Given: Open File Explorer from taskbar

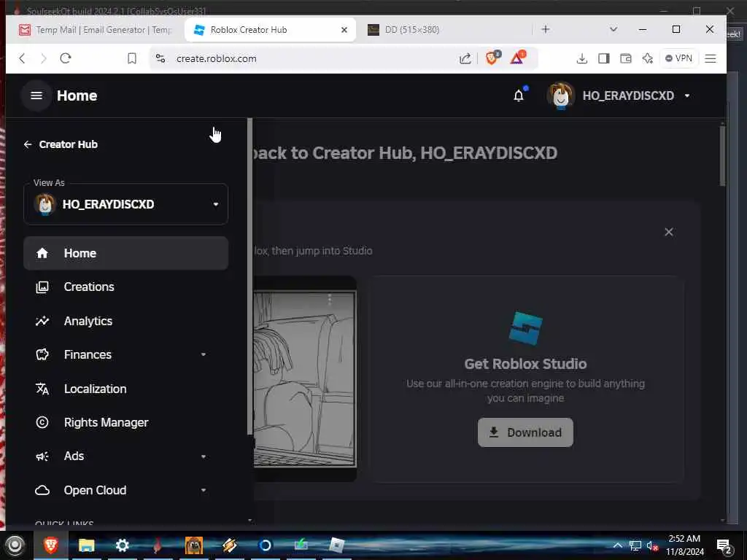Looking at the screenshot, I should [87, 545].
